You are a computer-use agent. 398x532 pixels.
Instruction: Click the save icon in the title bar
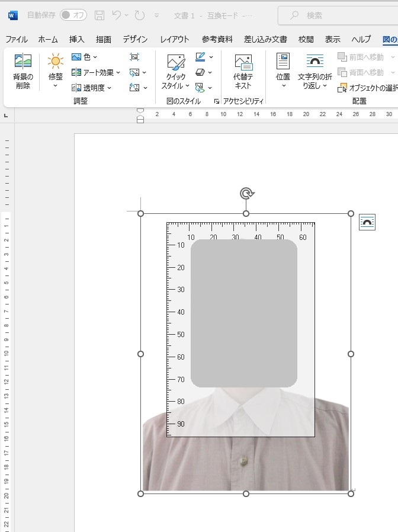[x=99, y=15]
